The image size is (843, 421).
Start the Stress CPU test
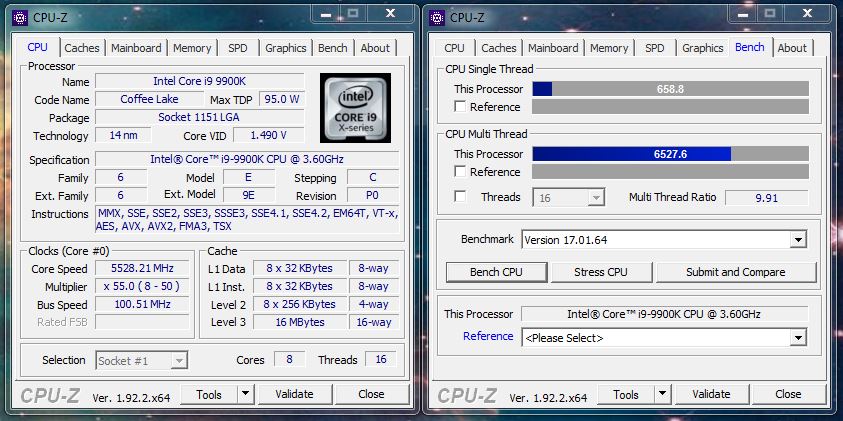click(x=601, y=272)
